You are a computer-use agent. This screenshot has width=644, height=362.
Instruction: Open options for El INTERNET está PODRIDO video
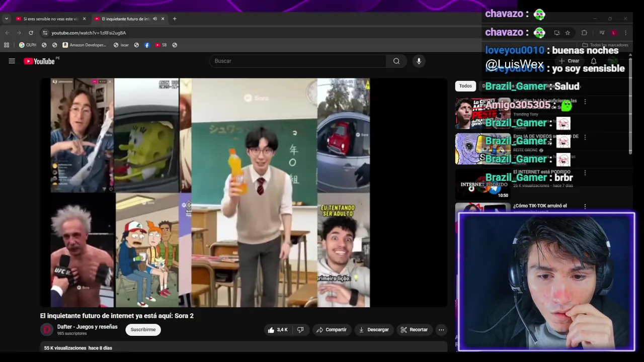pos(585,172)
